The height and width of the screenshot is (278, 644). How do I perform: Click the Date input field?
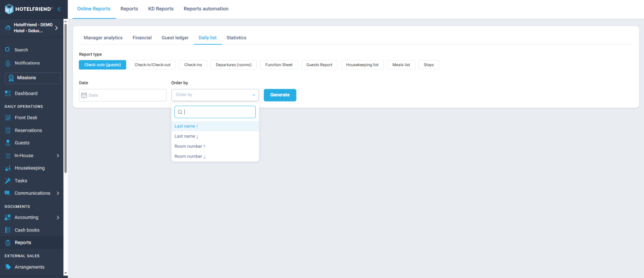coord(123,95)
